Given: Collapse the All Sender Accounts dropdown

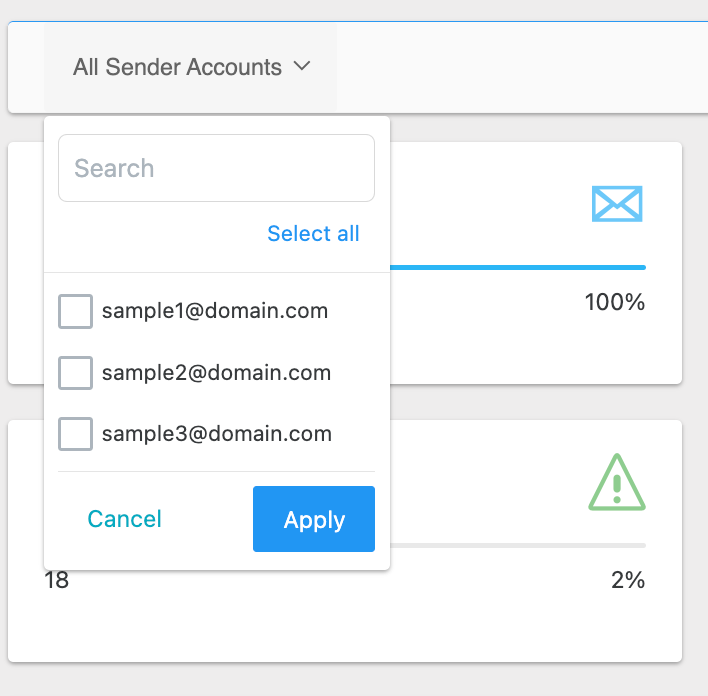Looking at the screenshot, I should (191, 67).
